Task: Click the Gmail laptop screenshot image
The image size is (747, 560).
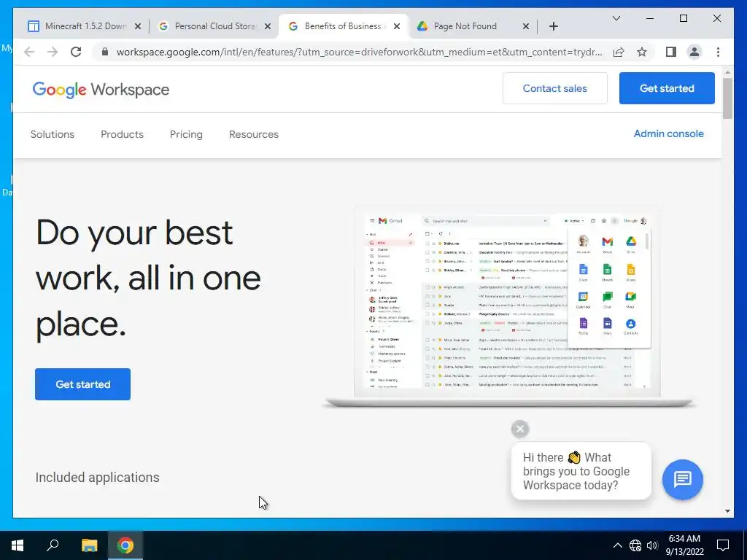Action: pyautogui.click(x=508, y=307)
